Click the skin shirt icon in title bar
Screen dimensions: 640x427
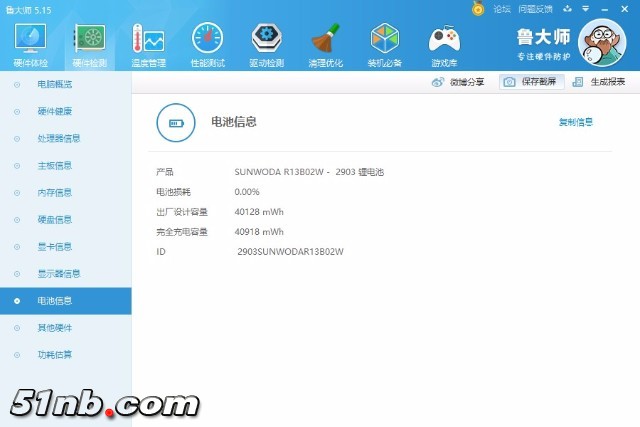tap(567, 9)
